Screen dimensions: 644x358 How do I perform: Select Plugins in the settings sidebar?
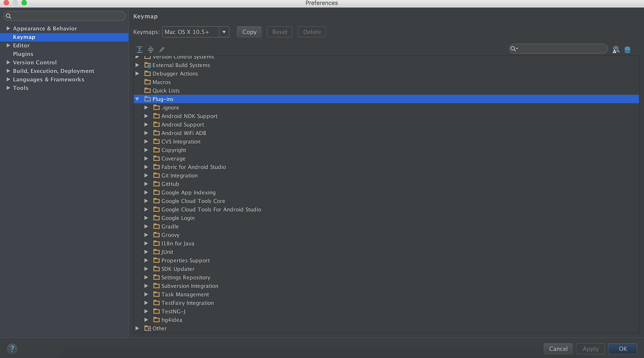tap(23, 54)
